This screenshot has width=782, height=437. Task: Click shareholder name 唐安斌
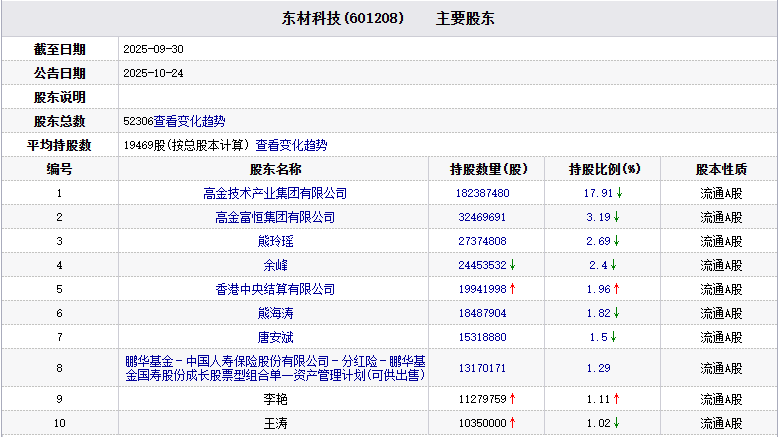point(275,337)
